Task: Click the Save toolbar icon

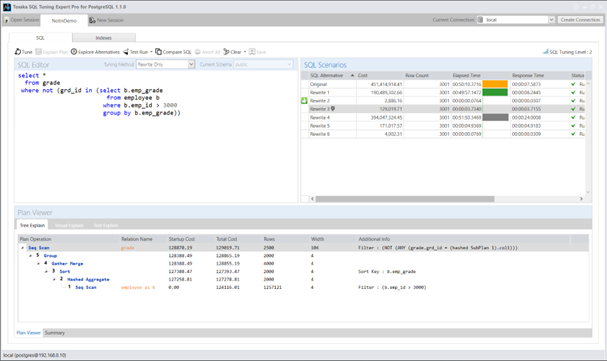Action: (x=252, y=52)
